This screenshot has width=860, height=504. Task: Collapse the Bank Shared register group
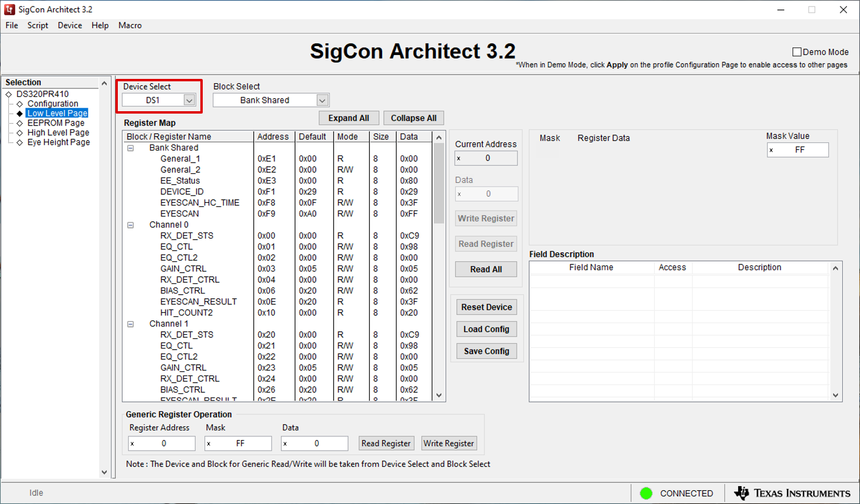click(x=130, y=148)
